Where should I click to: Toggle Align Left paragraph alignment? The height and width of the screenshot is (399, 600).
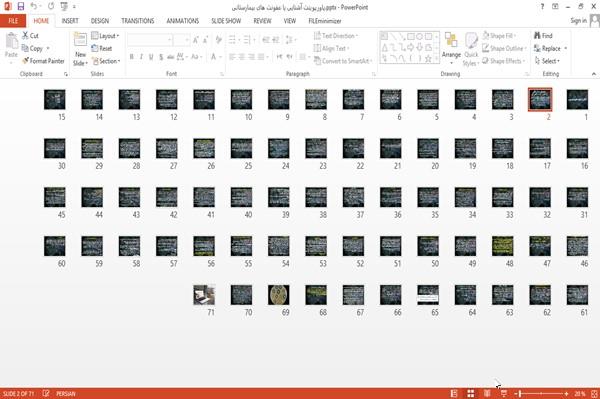tap(232, 57)
